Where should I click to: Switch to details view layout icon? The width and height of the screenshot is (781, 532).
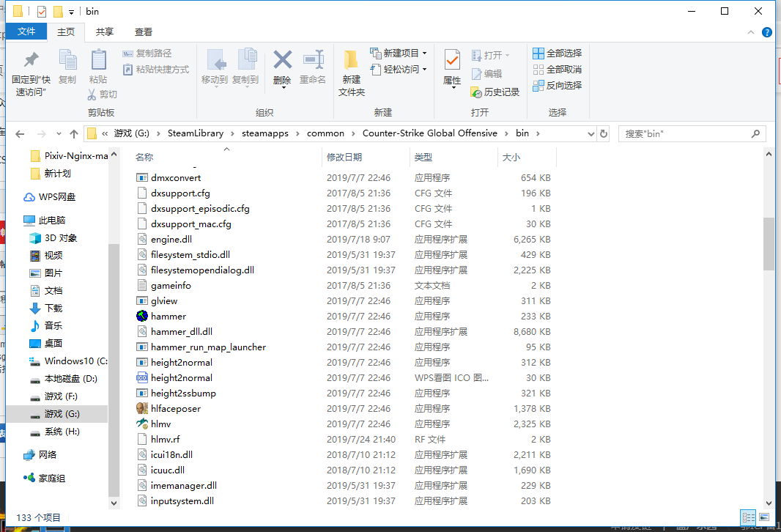point(748,517)
